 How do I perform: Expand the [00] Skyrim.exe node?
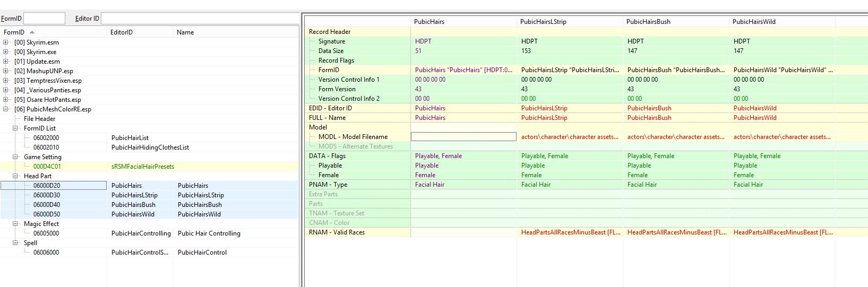[6, 52]
